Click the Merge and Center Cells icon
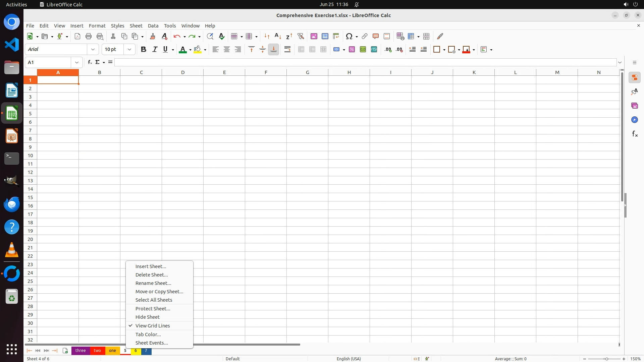 tap(301, 50)
